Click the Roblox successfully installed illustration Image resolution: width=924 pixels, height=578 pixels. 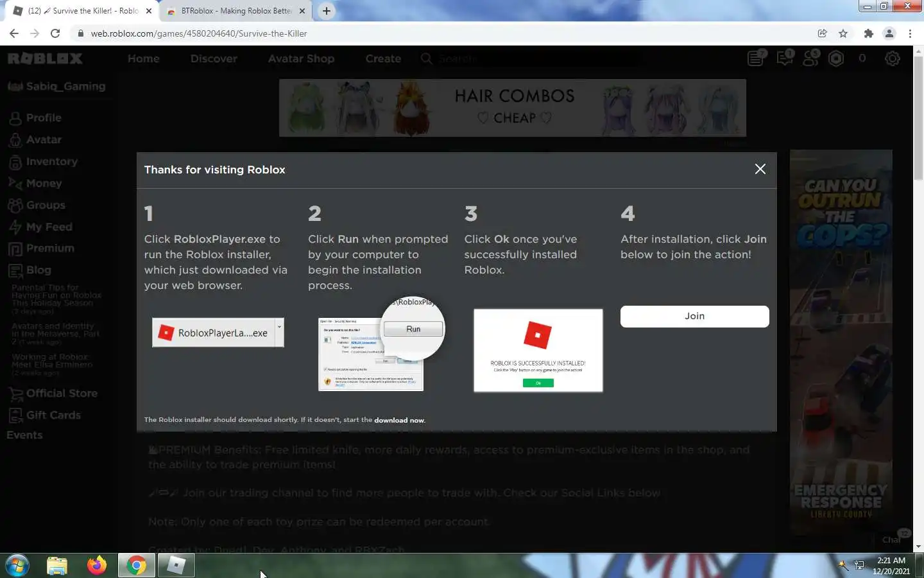(538, 350)
